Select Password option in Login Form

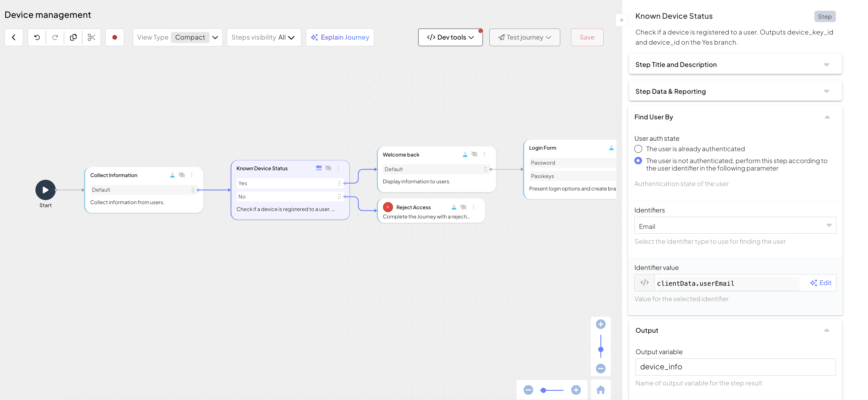click(x=572, y=162)
